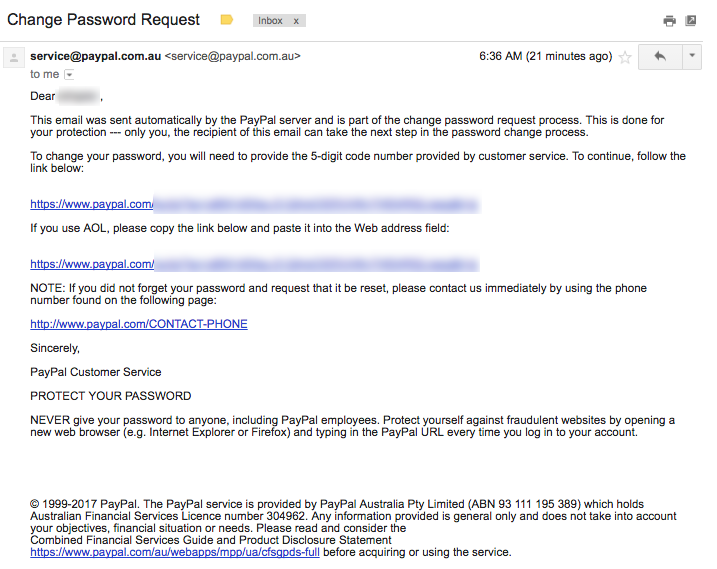Click sender name service@paypal.com.au
The image size is (717, 569).
click(96, 56)
